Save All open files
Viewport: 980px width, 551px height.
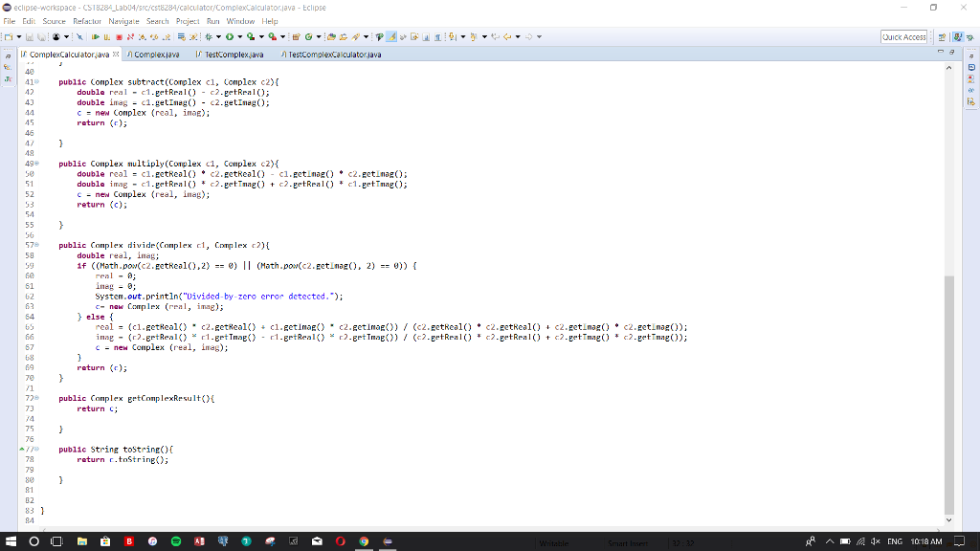[41, 34]
